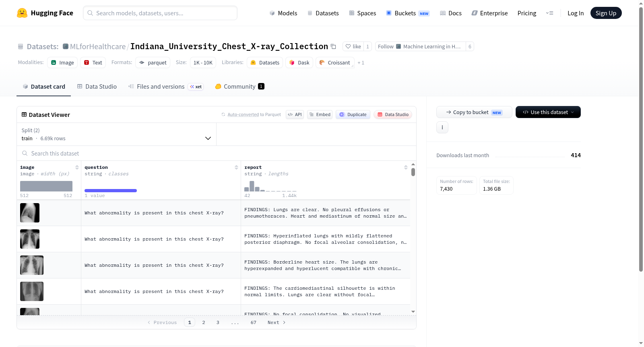Click the Hugging Face logo icon
This screenshot has width=644, height=347.
point(22,13)
